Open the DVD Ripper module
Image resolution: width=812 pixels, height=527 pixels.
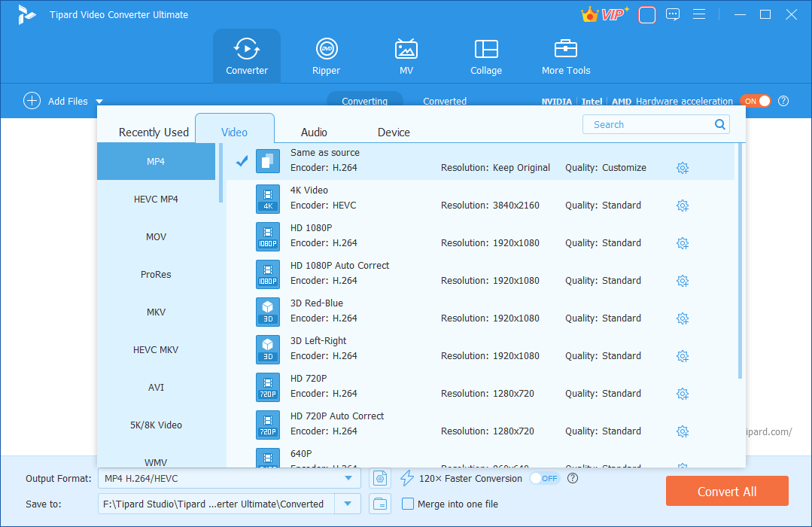[x=327, y=56]
